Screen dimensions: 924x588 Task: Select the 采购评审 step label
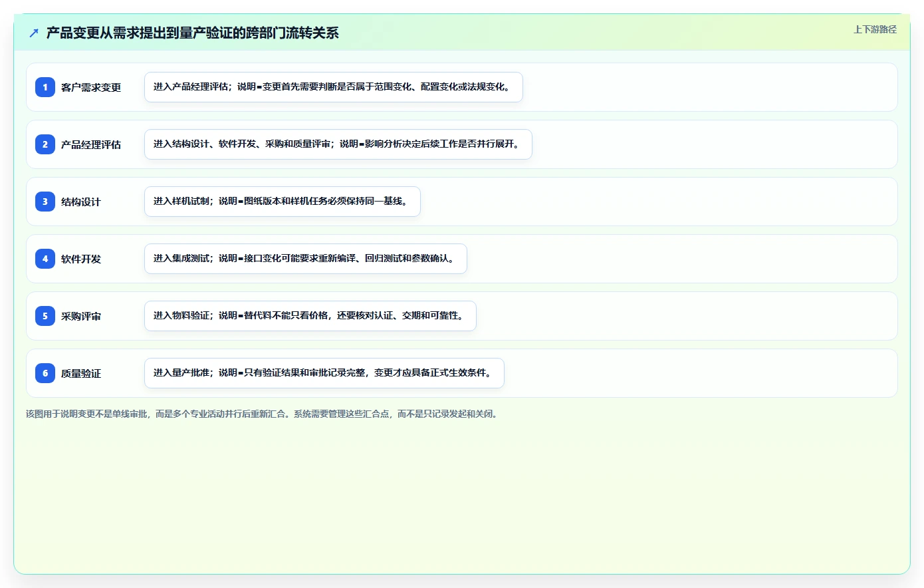tap(81, 316)
